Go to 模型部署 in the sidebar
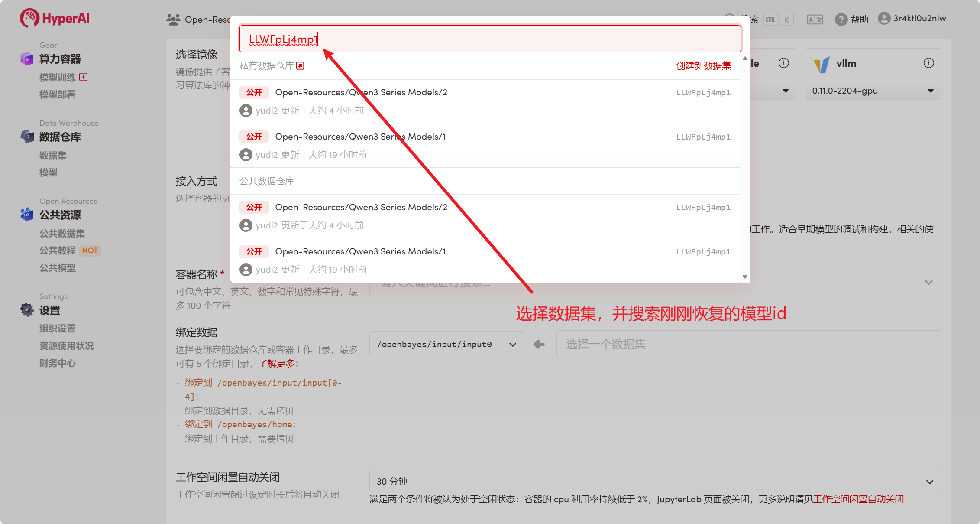This screenshot has height=524, width=980. (57, 94)
